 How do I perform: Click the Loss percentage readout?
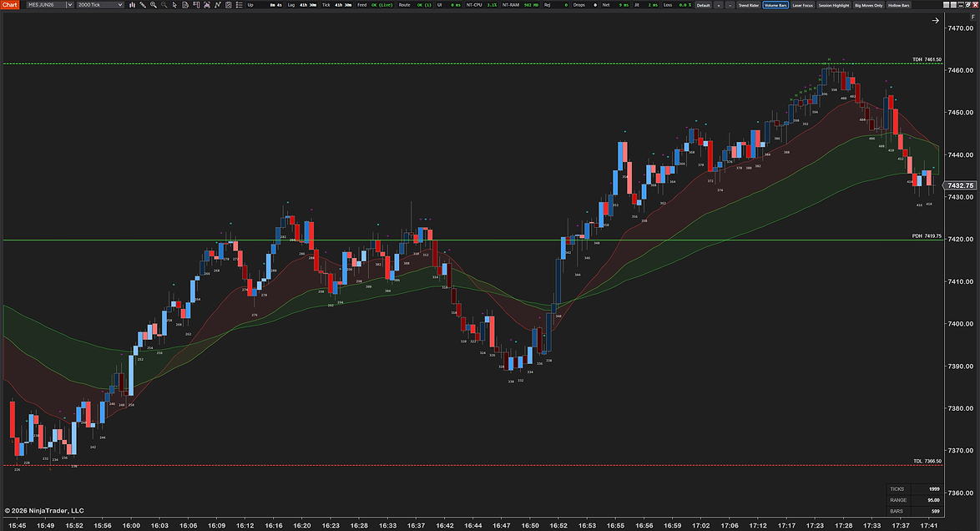[678, 5]
